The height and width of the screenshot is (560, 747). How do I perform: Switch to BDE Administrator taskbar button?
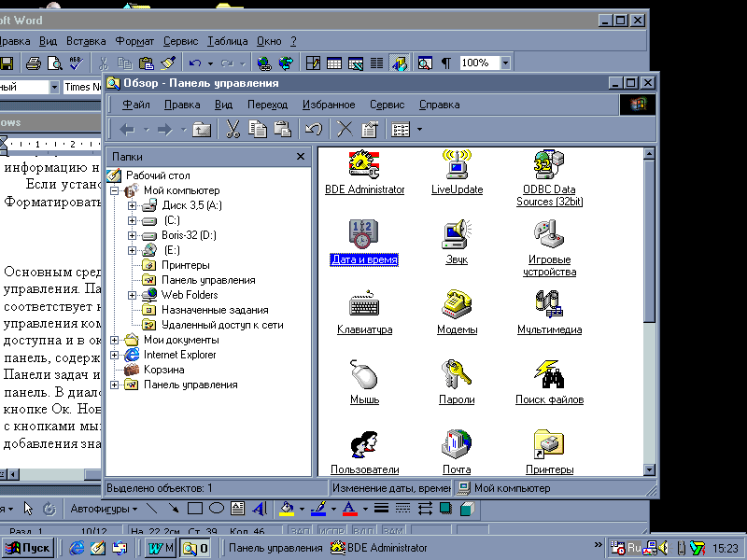point(380,548)
